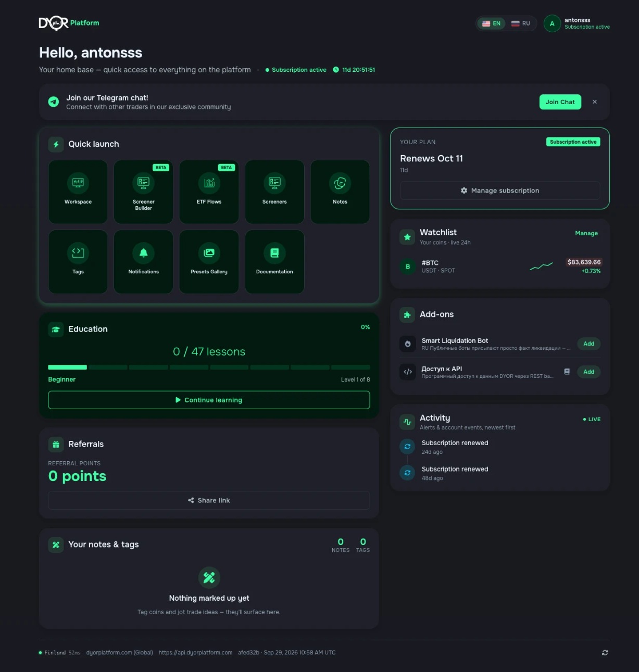The image size is (639, 672).
Task: Click the LIVE indicator in Activity
Action: [592, 420]
